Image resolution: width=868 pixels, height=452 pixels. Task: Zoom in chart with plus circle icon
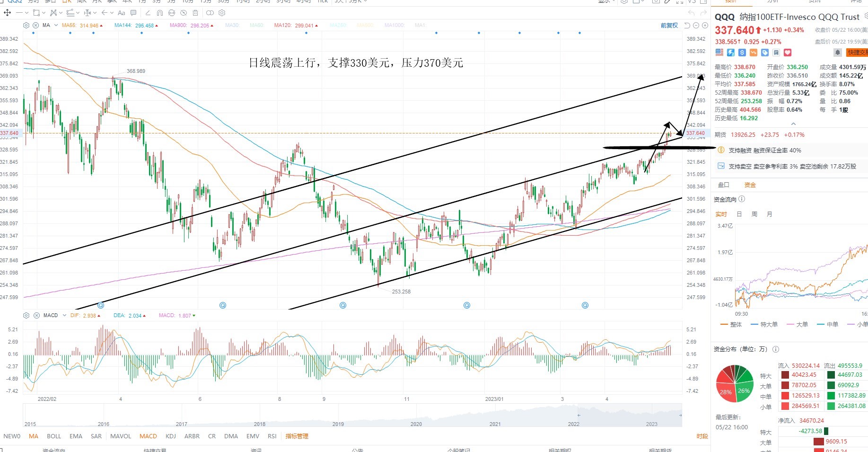coord(705,25)
